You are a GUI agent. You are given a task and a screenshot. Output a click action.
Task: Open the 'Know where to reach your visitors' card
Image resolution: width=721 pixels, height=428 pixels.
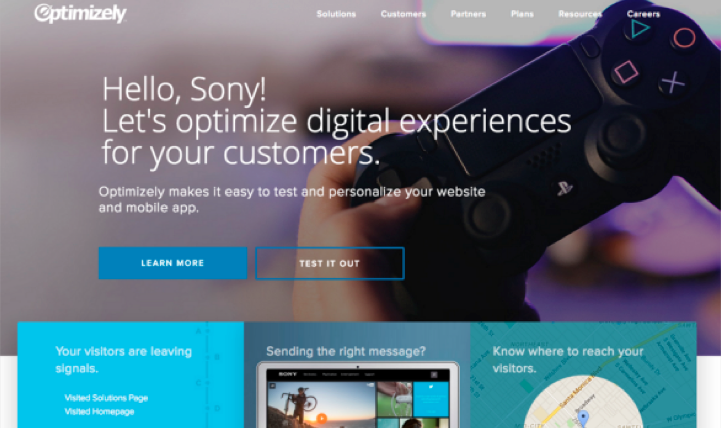(x=583, y=375)
